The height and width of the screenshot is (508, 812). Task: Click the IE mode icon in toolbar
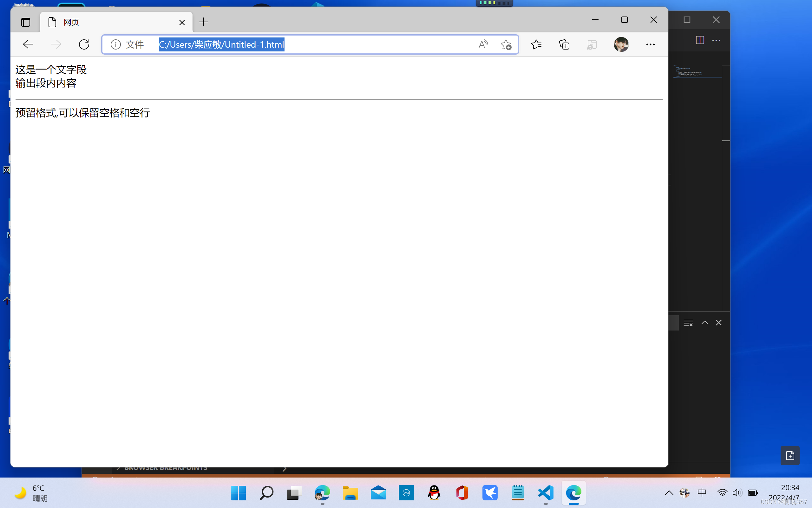[592, 44]
